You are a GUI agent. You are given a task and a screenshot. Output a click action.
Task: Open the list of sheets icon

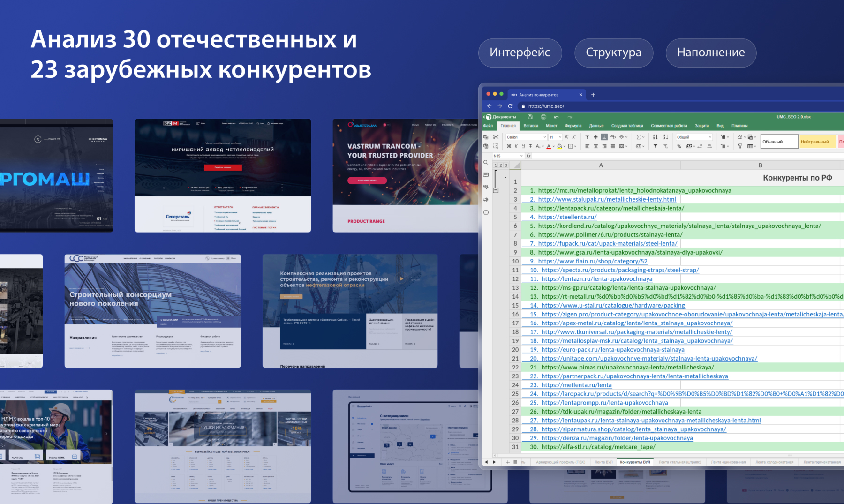click(515, 462)
